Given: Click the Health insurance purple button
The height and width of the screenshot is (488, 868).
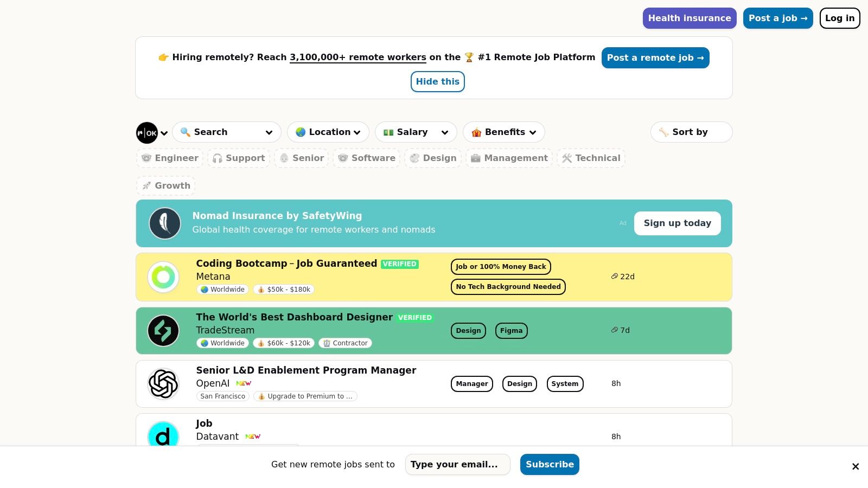Looking at the screenshot, I should coord(689,18).
